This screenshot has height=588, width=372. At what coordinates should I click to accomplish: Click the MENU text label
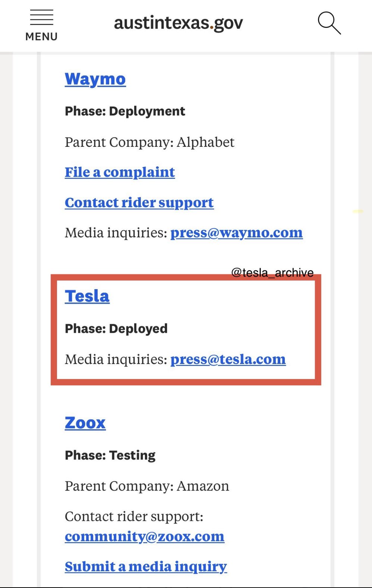point(41,37)
